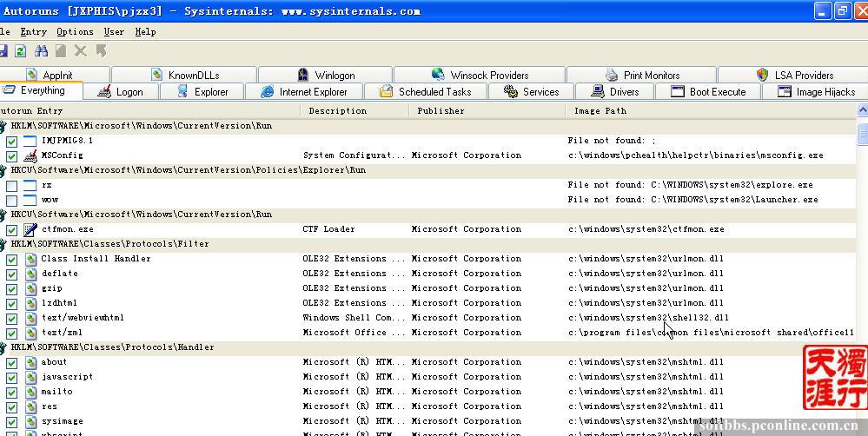Click the Jump to entry arrow icon

coord(101,52)
